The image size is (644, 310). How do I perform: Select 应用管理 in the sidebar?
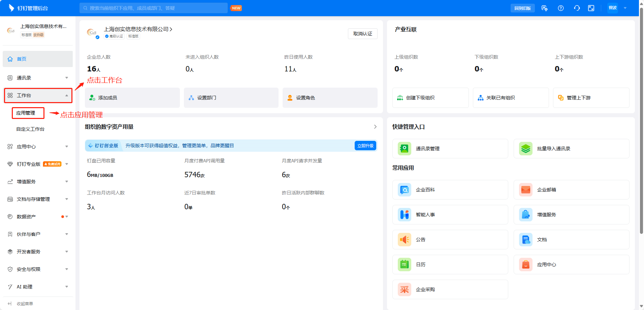(x=28, y=113)
